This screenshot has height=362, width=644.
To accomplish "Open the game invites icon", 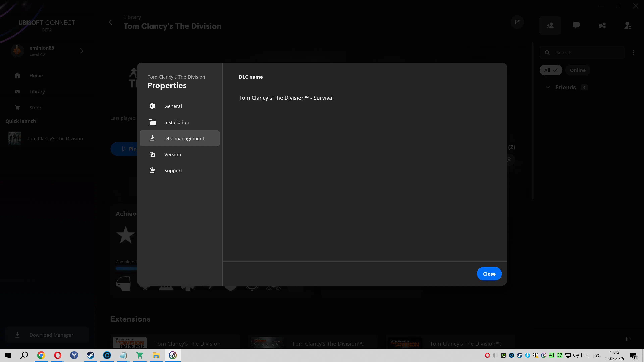I will (602, 25).
